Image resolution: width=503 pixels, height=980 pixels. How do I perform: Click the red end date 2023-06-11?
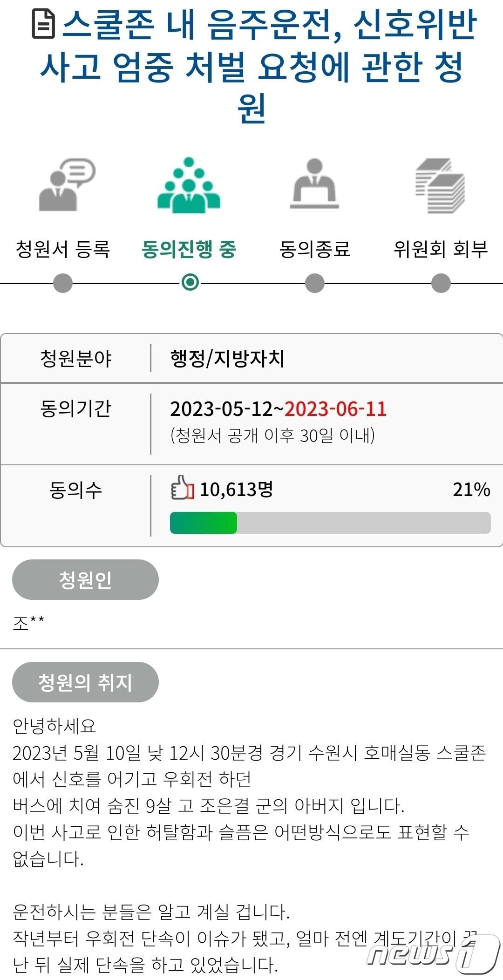336,408
